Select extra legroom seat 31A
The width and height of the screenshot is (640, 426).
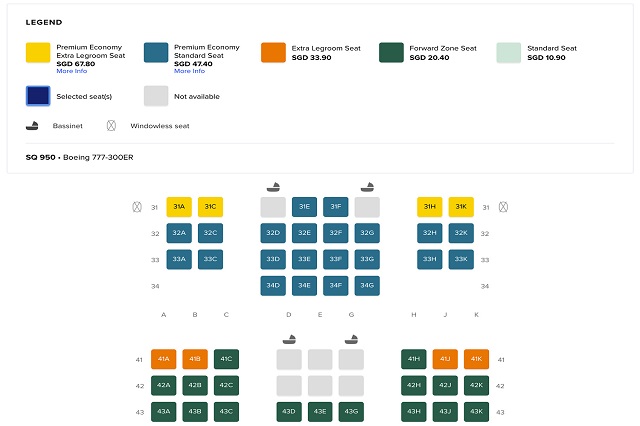pos(179,207)
